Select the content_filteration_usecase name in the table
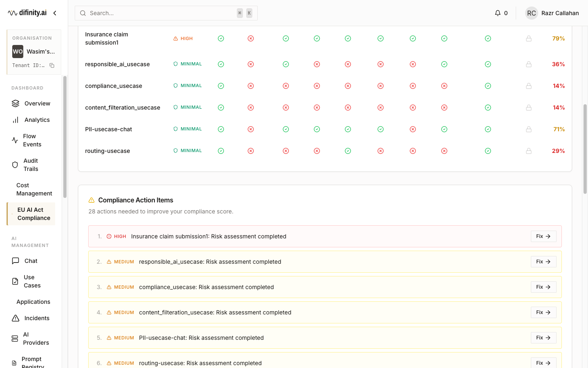 pos(122,108)
